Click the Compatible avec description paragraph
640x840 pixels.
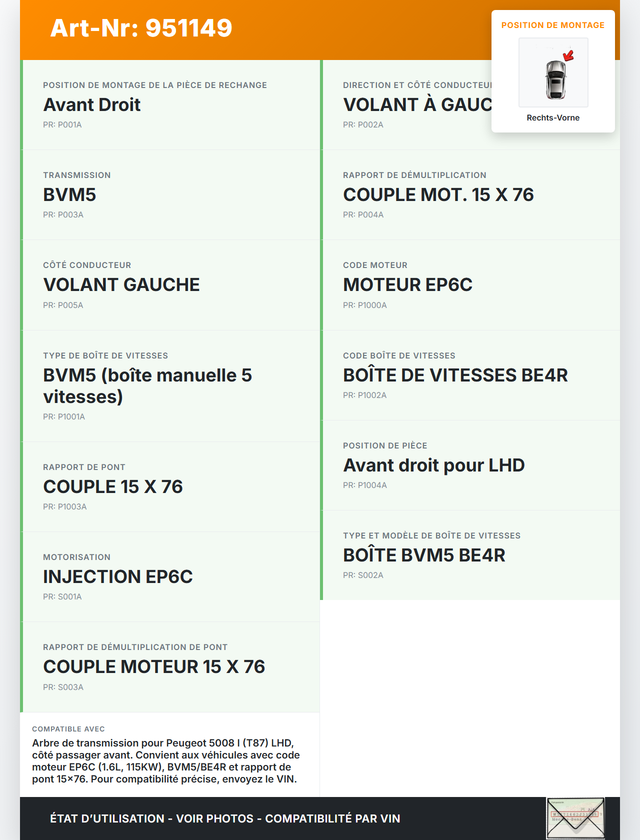pyautogui.click(x=166, y=761)
